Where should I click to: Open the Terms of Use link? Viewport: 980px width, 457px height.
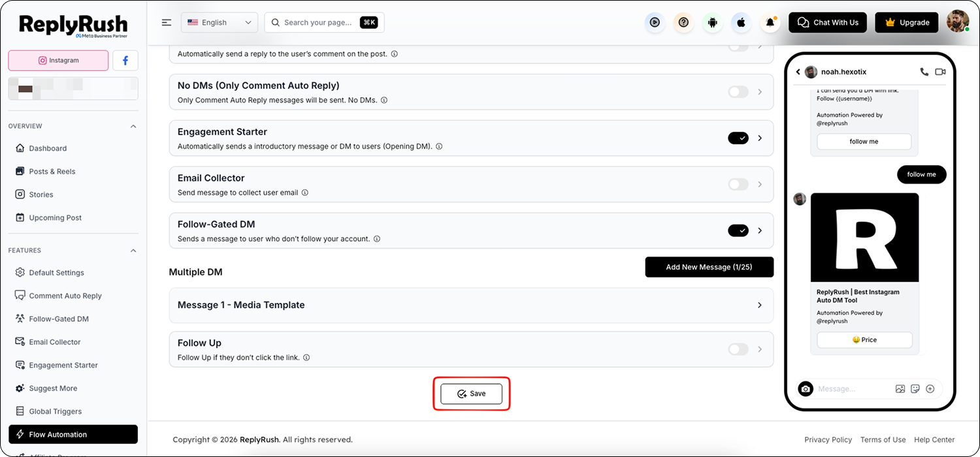883,440
